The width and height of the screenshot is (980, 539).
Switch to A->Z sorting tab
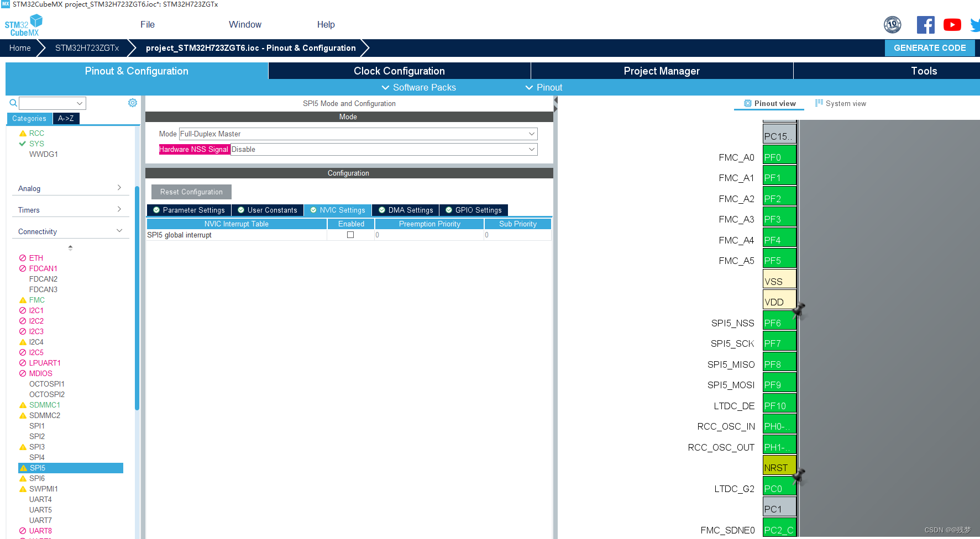click(x=66, y=118)
